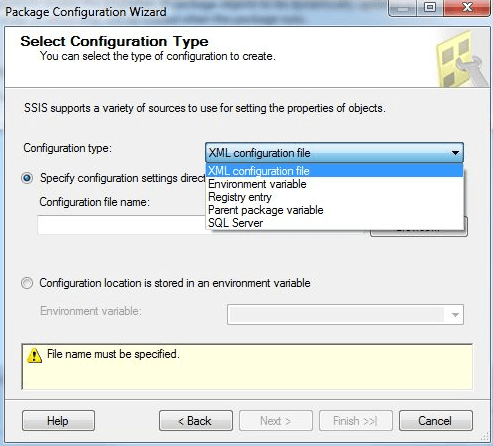
Task: Click the 'Environment variable:' greyed label
Action: [x=91, y=311]
